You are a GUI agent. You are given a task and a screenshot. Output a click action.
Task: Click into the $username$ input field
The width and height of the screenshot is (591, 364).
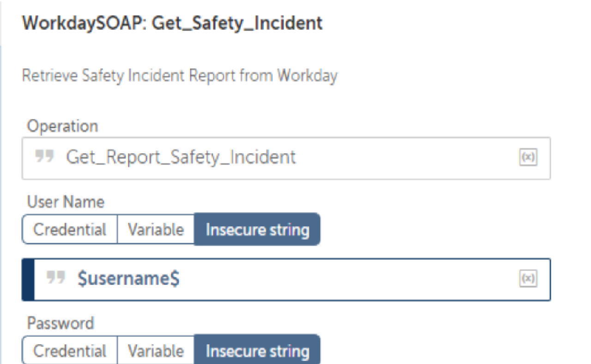click(323, 279)
